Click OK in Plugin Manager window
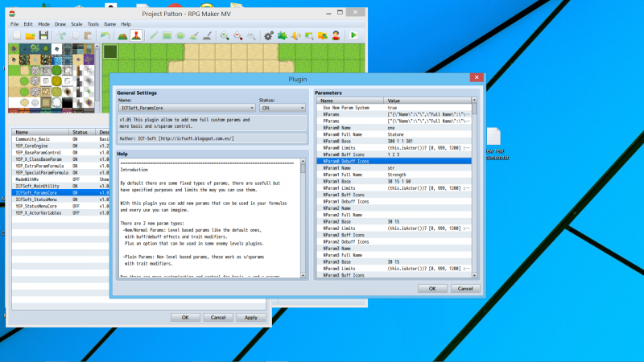Screen dimensions: 644x362 [x=185, y=317]
